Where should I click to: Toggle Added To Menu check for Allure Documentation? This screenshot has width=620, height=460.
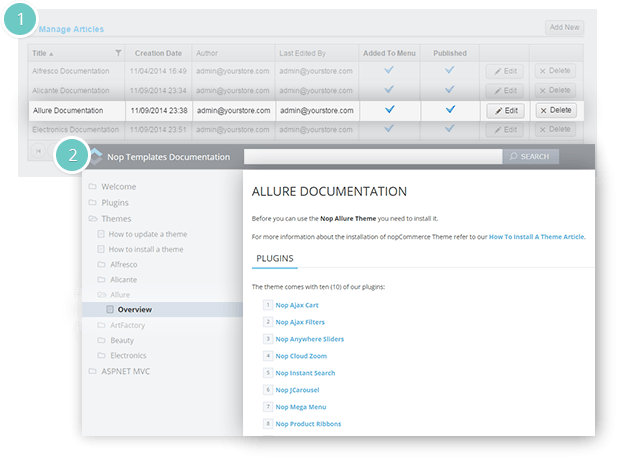tap(389, 109)
